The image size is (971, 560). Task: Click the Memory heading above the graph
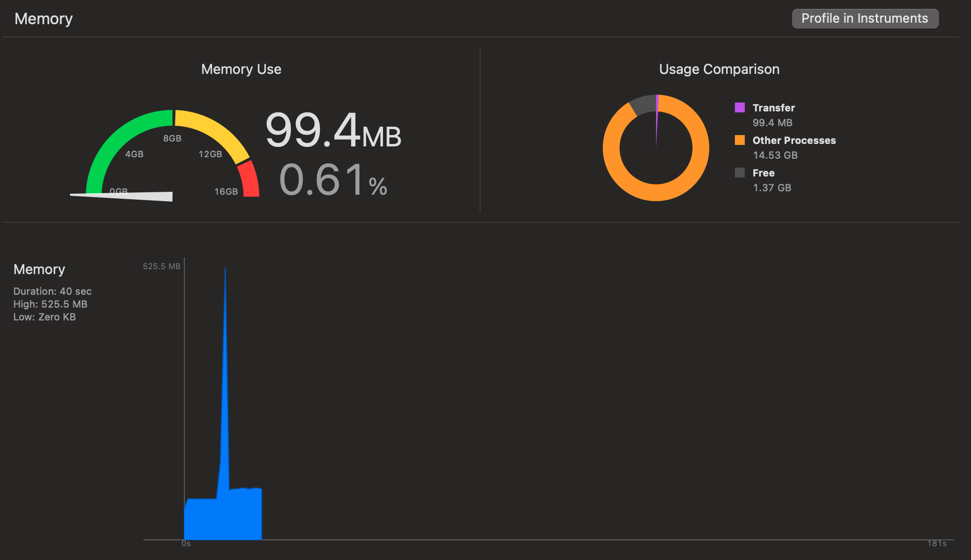tap(39, 269)
